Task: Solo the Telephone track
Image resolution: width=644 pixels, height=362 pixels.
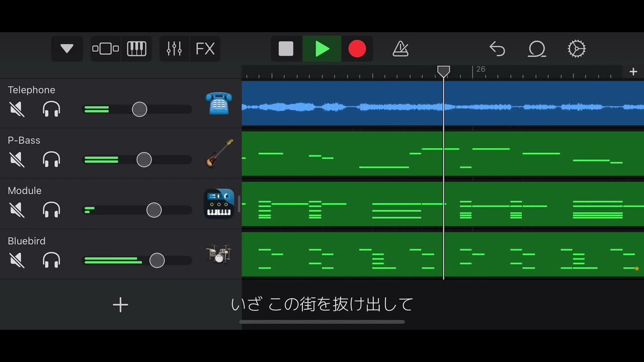Action: 51,109
